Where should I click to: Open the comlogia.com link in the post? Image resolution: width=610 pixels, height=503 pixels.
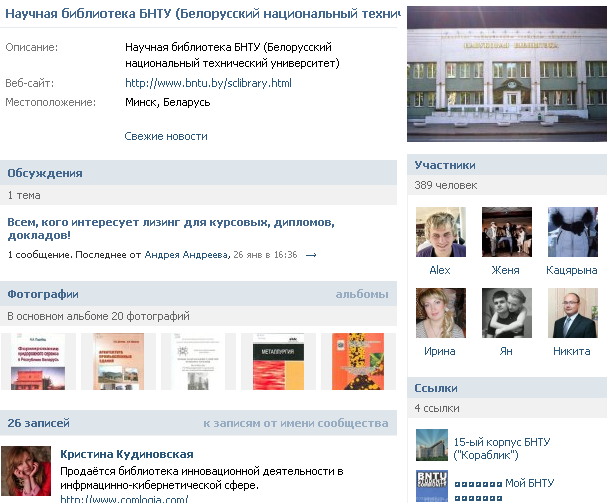point(124,499)
